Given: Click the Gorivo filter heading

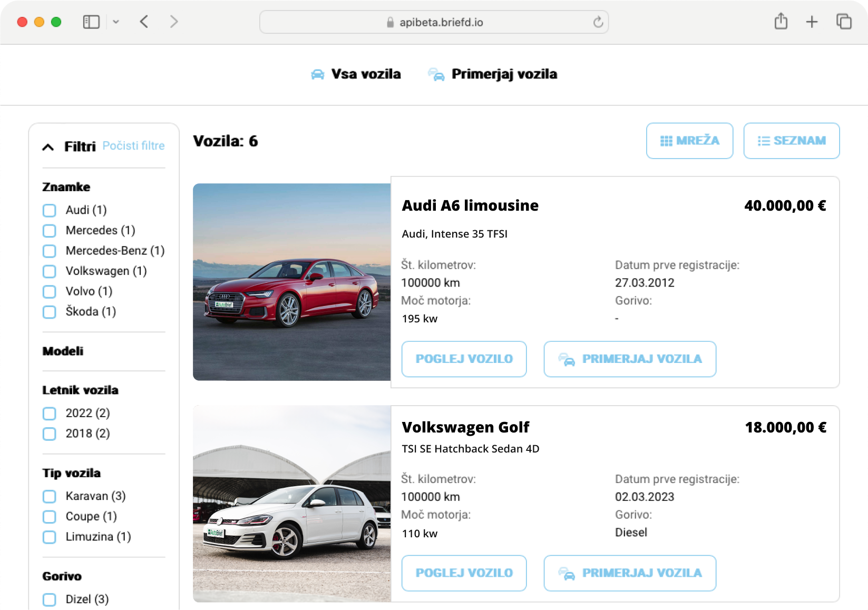Looking at the screenshot, I should (62, 576).
